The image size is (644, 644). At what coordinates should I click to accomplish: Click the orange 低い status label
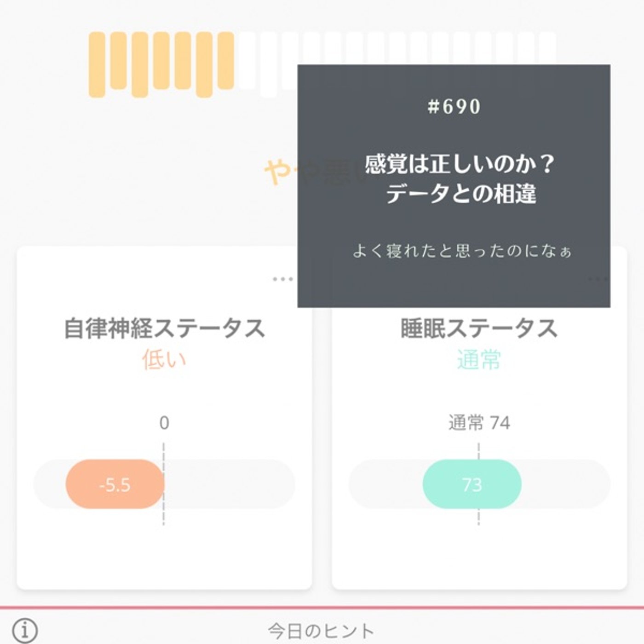coord(164,359)
